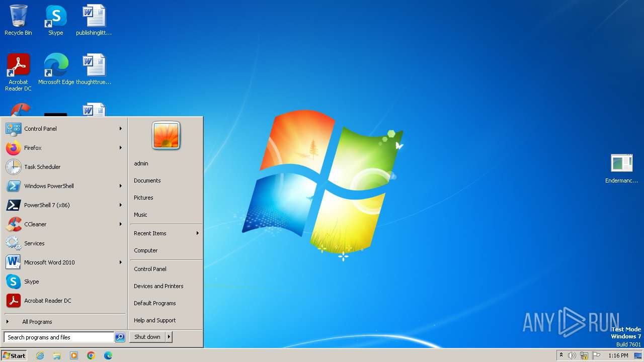This screenshot has width=644, height=362.
Task: Open Internet Explorer from the taskbar
Action: (x=40, y=355)
